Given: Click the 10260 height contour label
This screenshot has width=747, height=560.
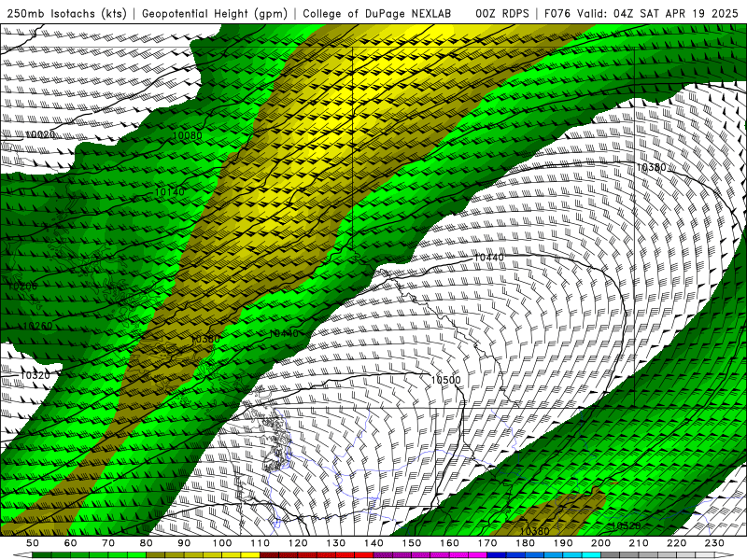Looking at the screenshot, I should [x=37, y=326].
